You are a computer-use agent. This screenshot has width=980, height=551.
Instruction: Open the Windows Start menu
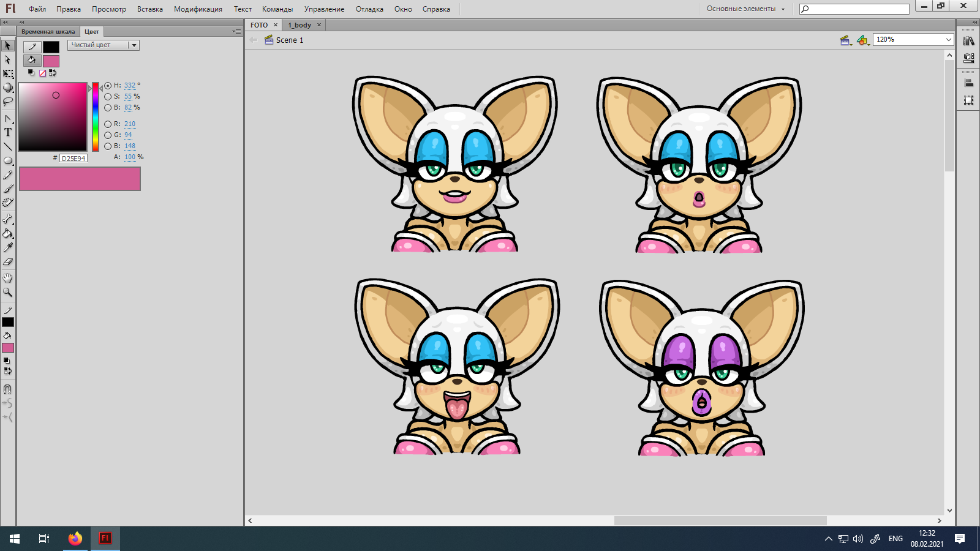(15, 539)
